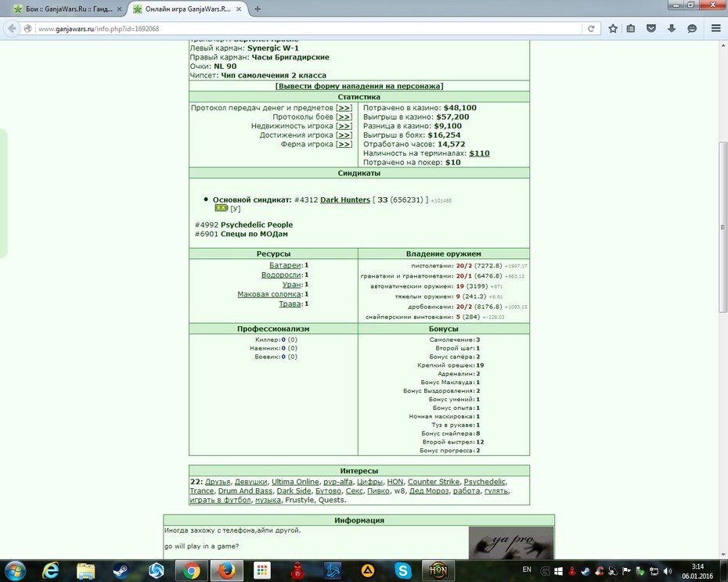
Task: Click the Hello chat smiley icon
Action: pos(692,29)
